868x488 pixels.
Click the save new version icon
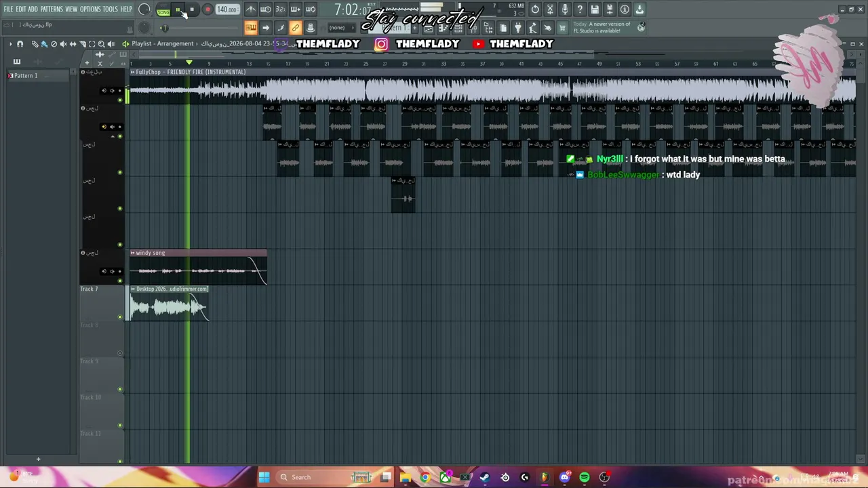click(610, 9)
